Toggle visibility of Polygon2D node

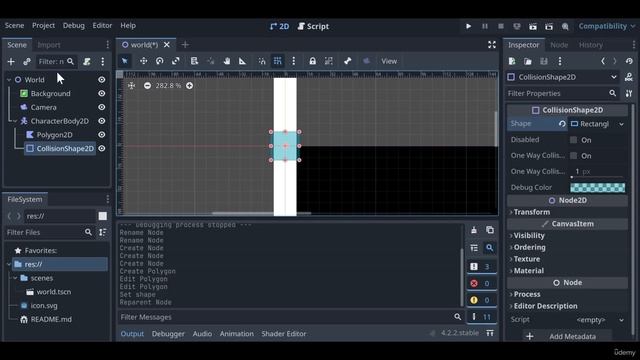tap(102, 135)
